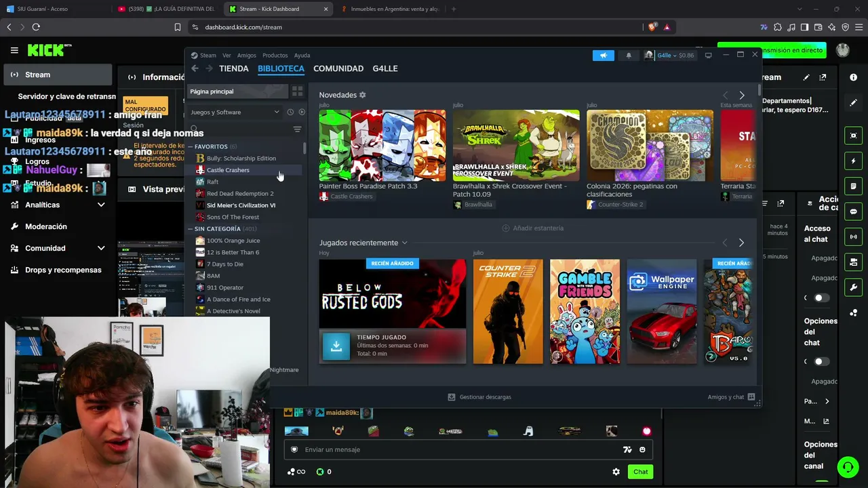Edit stream title pencil in Kick panel

point(806,77)
